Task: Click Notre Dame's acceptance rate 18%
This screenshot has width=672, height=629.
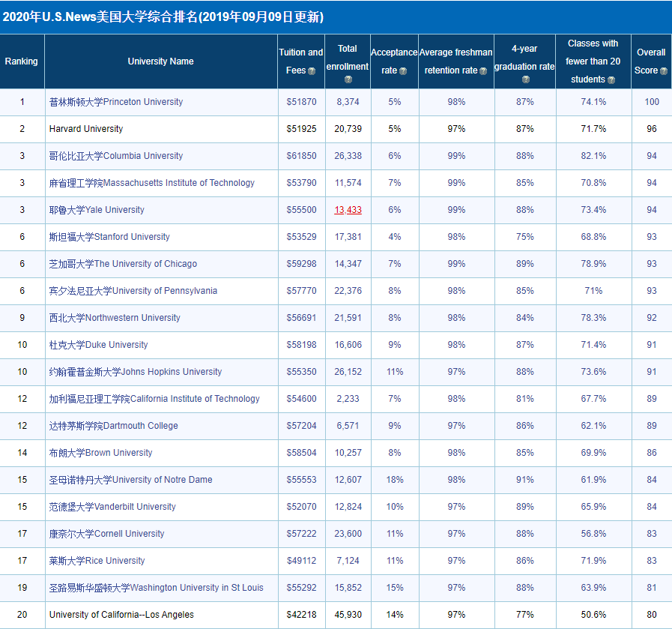Action: (x=395, y=480)
